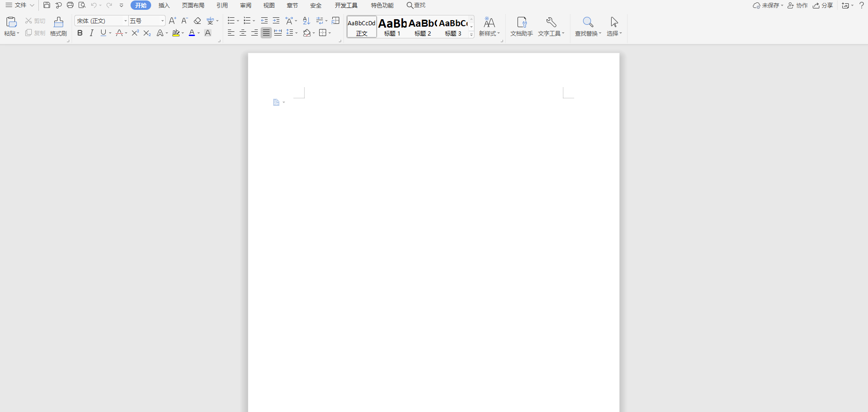Toggle bold formatting
The width and height of the screenshot is (868, 412).
click(80, 33)
